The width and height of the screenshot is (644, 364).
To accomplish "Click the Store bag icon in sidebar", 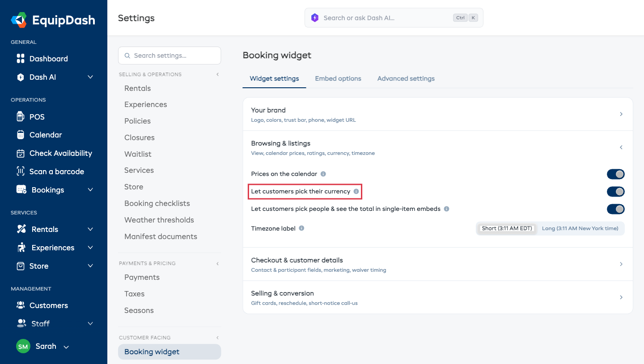I will point(21,266).
